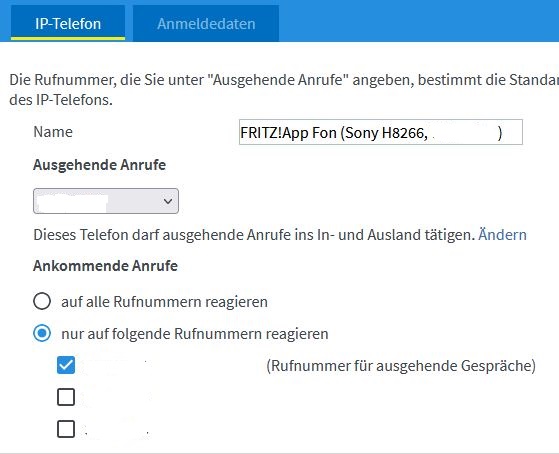Click into the FRITZ!App Fon name field
The height and width of the screenshot is (454, 559).
click(381, 132)
